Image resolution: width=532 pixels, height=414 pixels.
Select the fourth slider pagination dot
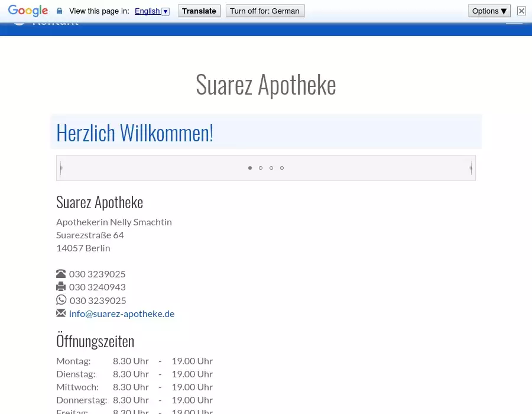(282, 168)
